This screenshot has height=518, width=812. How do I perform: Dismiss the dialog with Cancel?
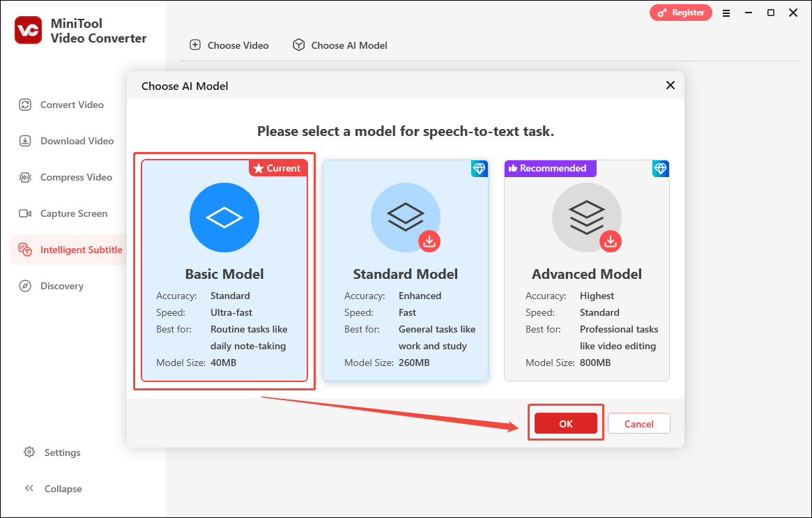tap(638, 423)
